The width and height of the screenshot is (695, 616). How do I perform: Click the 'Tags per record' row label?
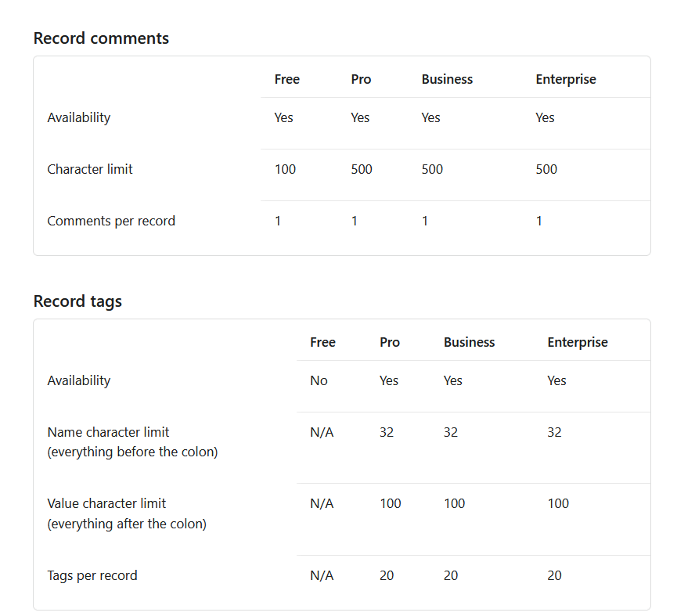pos(92,575)
